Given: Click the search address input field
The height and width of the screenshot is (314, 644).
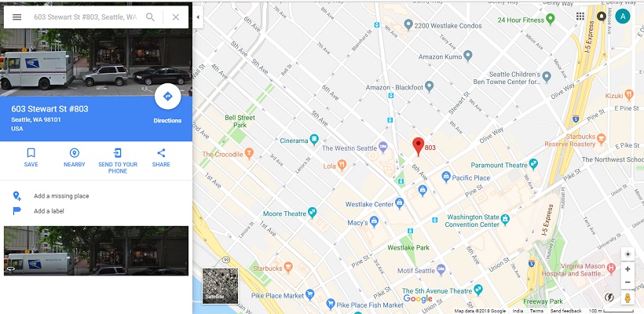Looking at the screenshot, I should click(x=86, y=16).
